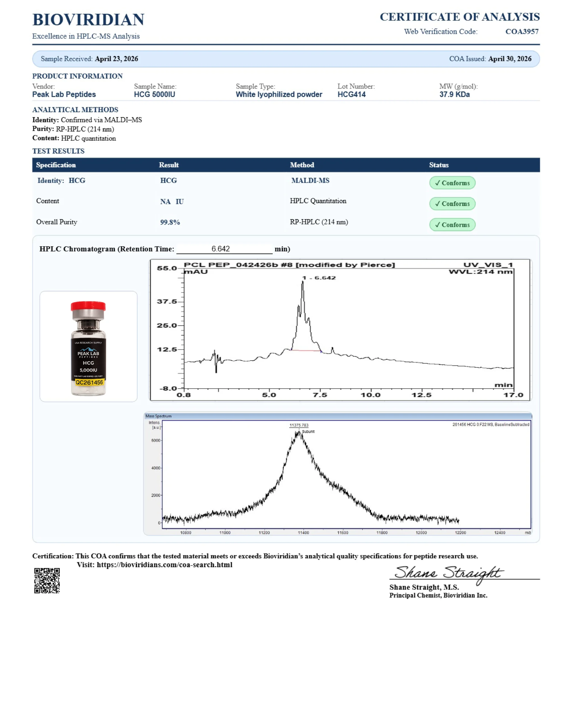The width and height of the screenshot is (562, 728).
Task: Select the Web Verification Code COA3957
Action: pos(522,31)
